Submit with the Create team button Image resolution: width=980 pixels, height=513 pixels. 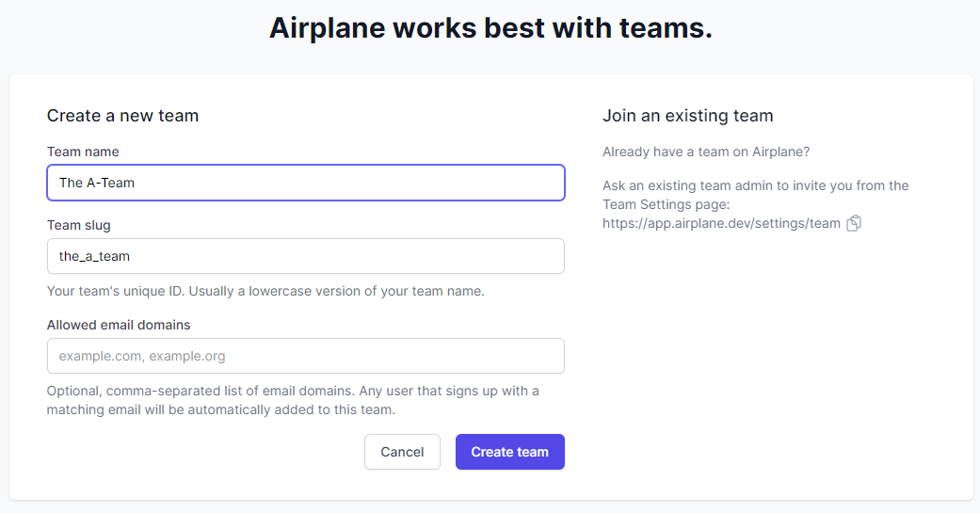tap(510, 452)
